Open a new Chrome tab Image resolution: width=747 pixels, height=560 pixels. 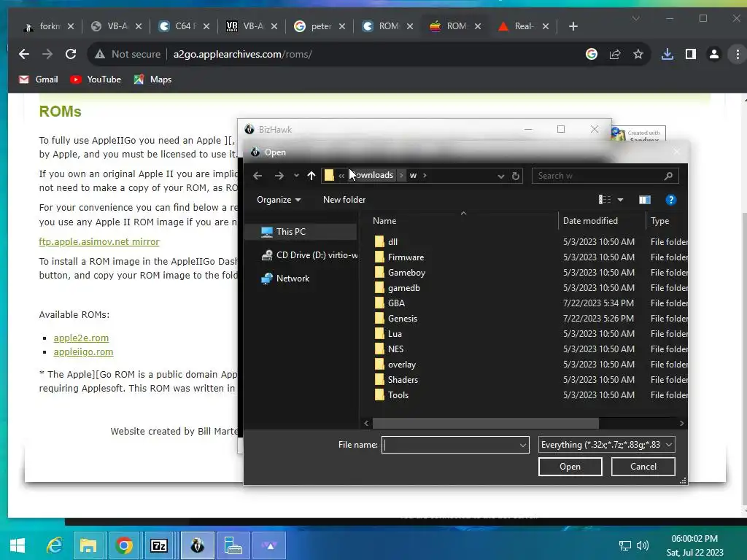pyautogui.click(x=573, y=26)
